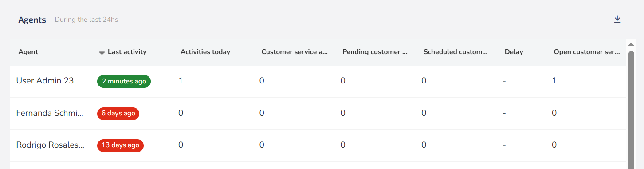Open User Admin 23 agent row
The width and height of the screenshot is (644, 169).
click(318, 81)
